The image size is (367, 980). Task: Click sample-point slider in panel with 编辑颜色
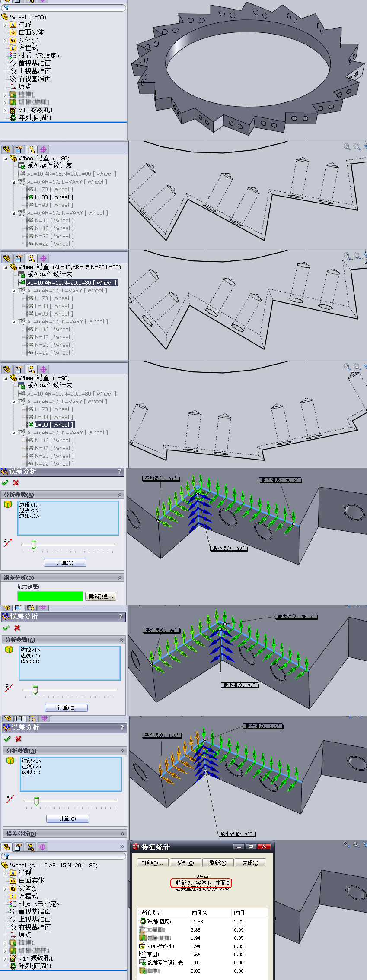34,545
